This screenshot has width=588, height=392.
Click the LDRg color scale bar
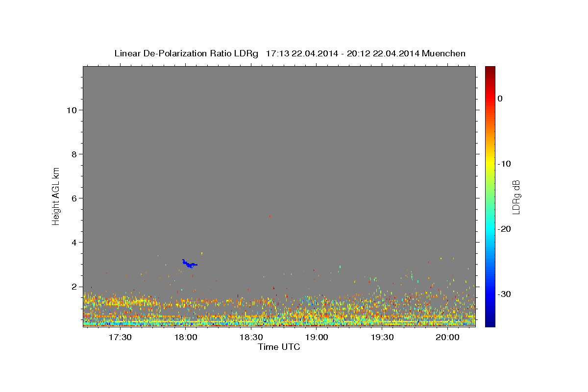(490, 196)
